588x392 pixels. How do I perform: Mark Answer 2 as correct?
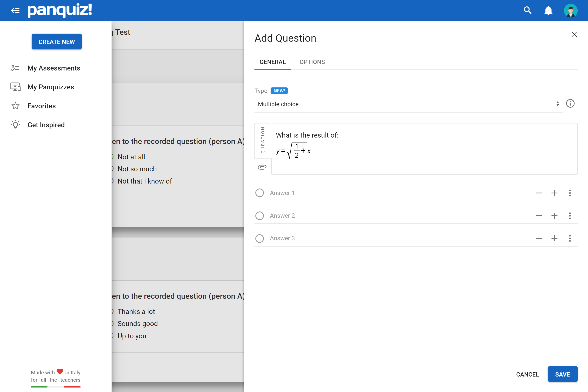[x=259, y=216]
